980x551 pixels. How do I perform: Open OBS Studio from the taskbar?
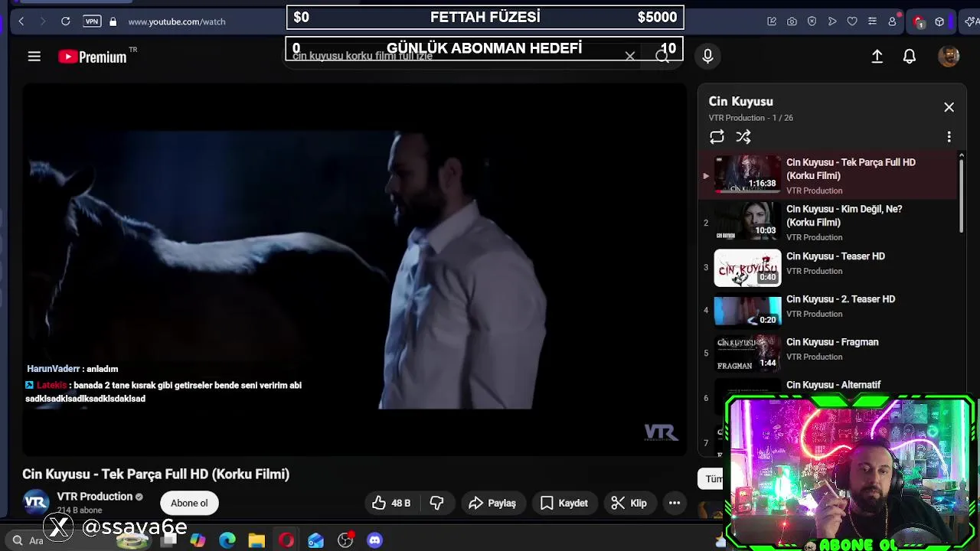click(345, 540)
